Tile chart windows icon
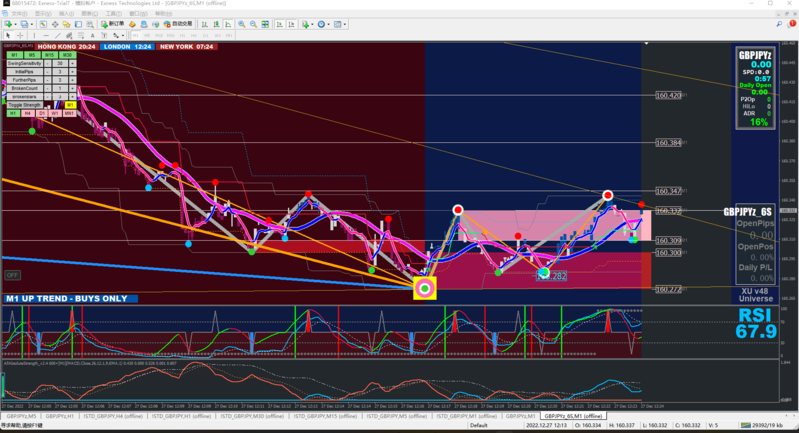This screenshot has height=433, width=799. point(265,24)
